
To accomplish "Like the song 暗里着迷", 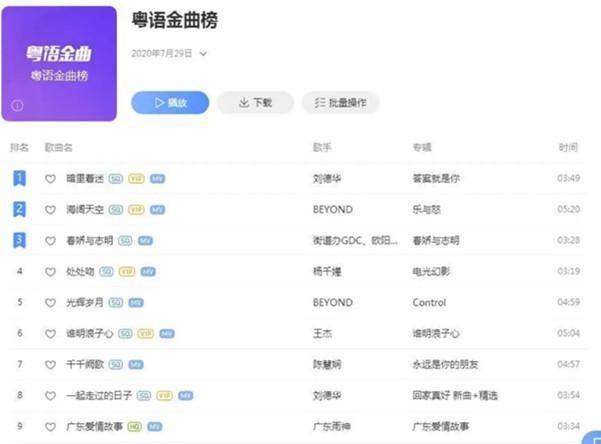I will click(50, 179).
